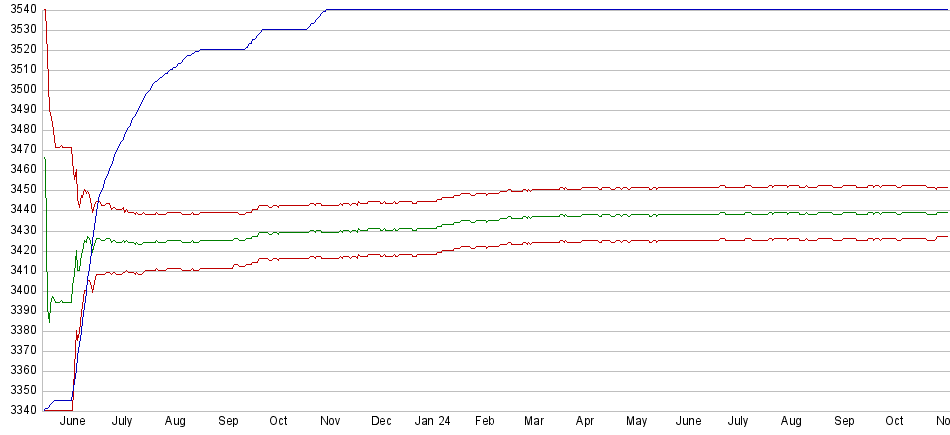950x435 pixels.
Task: Select the 3440 y-axis label
Action: 19,210
